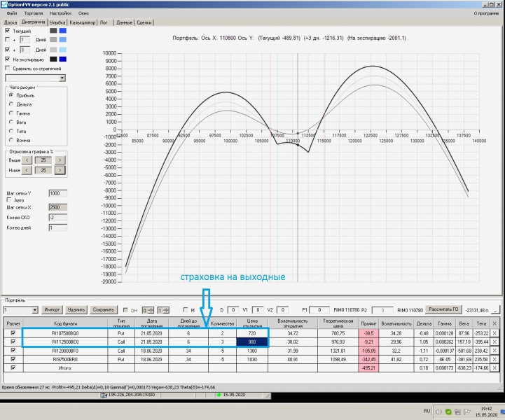The height and width of the screenshot is (420, 505).
Task: Delete the RI107500BQ0 row using its X icon
Action: [x=495, y=334]
